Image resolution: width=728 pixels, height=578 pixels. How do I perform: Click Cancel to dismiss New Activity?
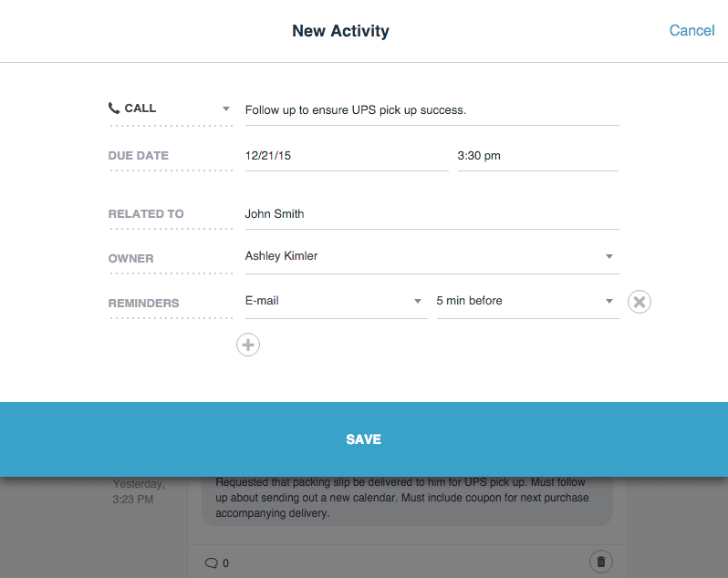[x=692, y=31]
